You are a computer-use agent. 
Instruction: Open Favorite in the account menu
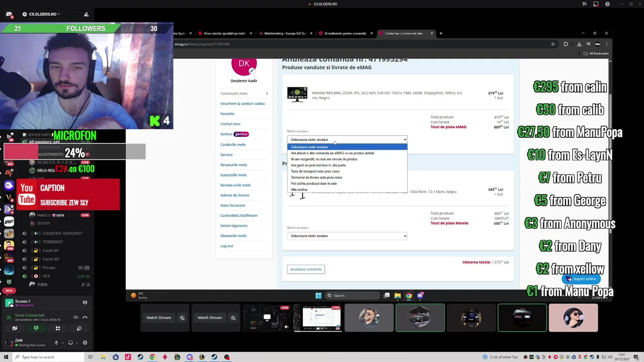pos(227,114)
